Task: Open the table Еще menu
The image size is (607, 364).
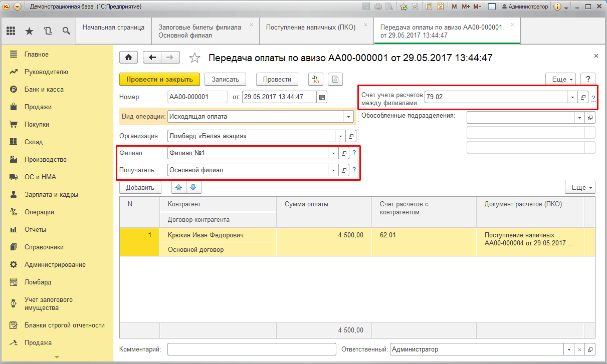Action: 580,187
